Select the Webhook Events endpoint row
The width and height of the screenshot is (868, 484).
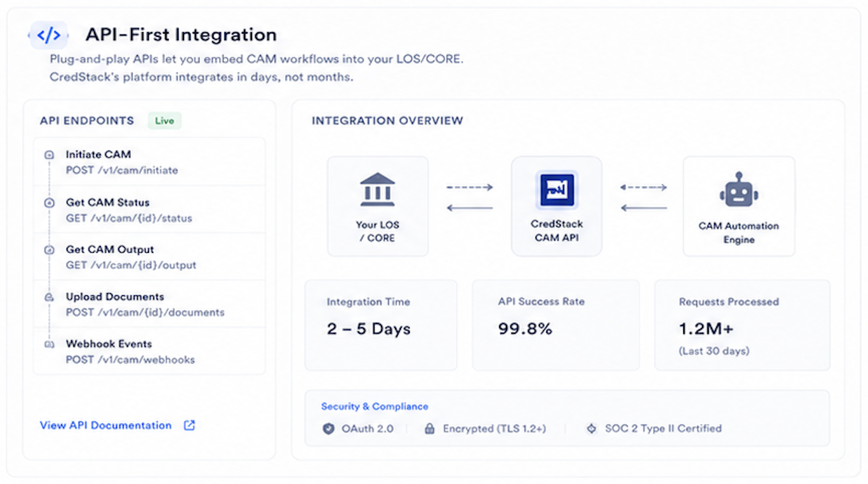click(149, 351)
